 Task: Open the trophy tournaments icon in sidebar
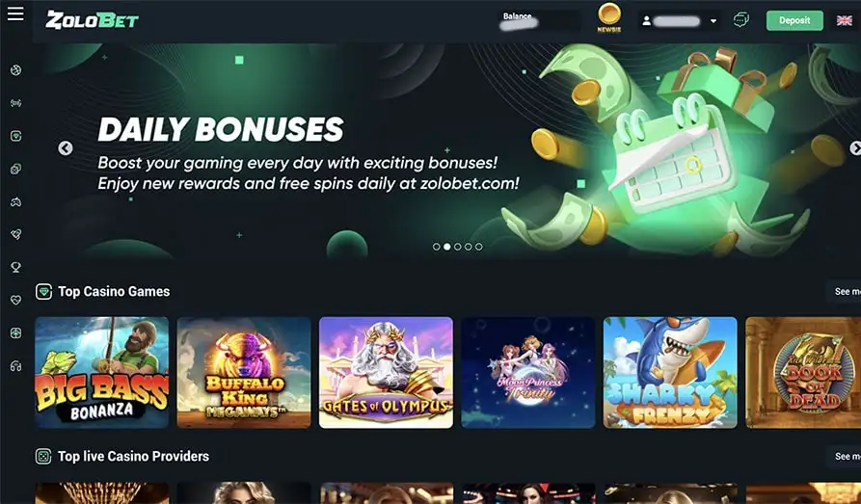coord(16,267)
